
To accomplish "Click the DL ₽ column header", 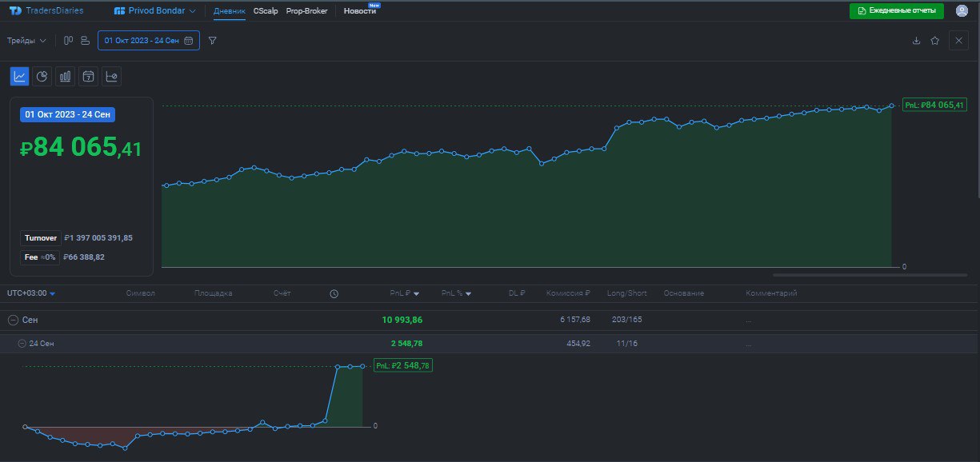I will (x=517, y=293).
